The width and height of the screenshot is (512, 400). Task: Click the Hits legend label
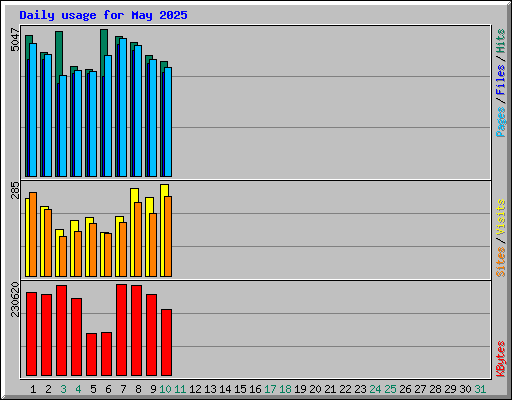[x=500, y=41]
